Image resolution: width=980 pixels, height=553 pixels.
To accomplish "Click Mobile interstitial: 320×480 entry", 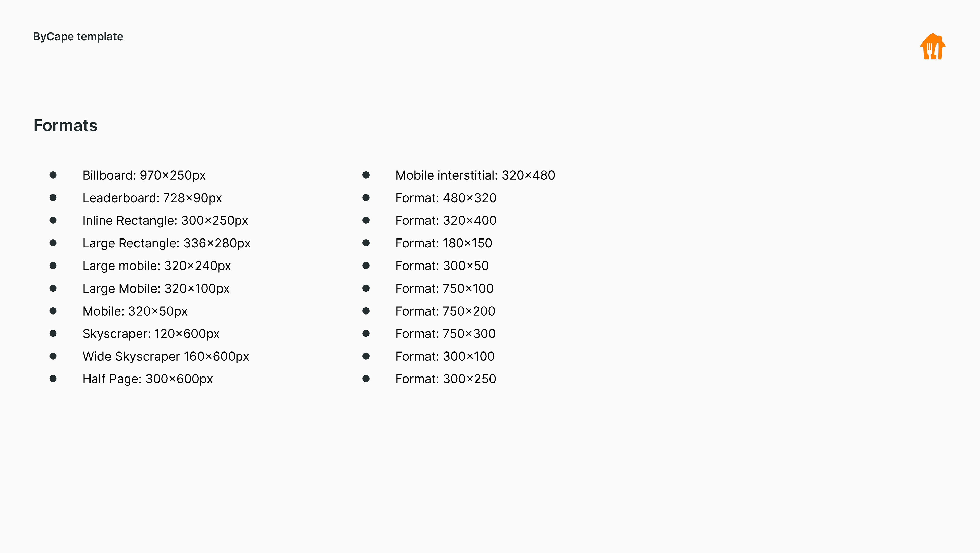I will 475,175.
